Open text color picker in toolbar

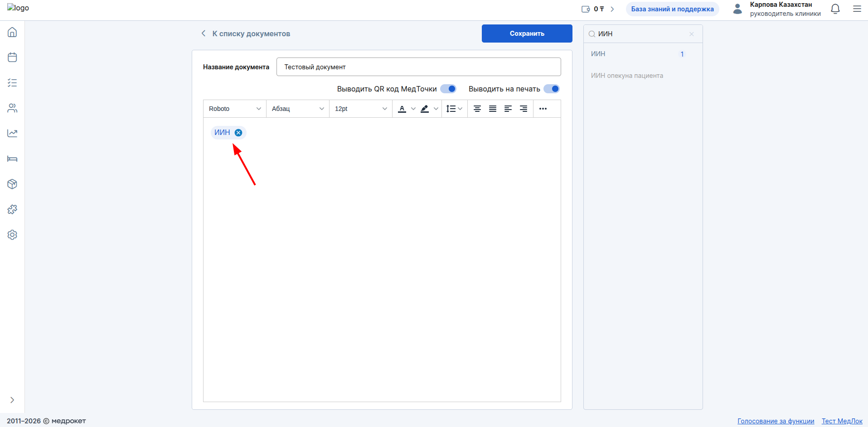point(402,109)
